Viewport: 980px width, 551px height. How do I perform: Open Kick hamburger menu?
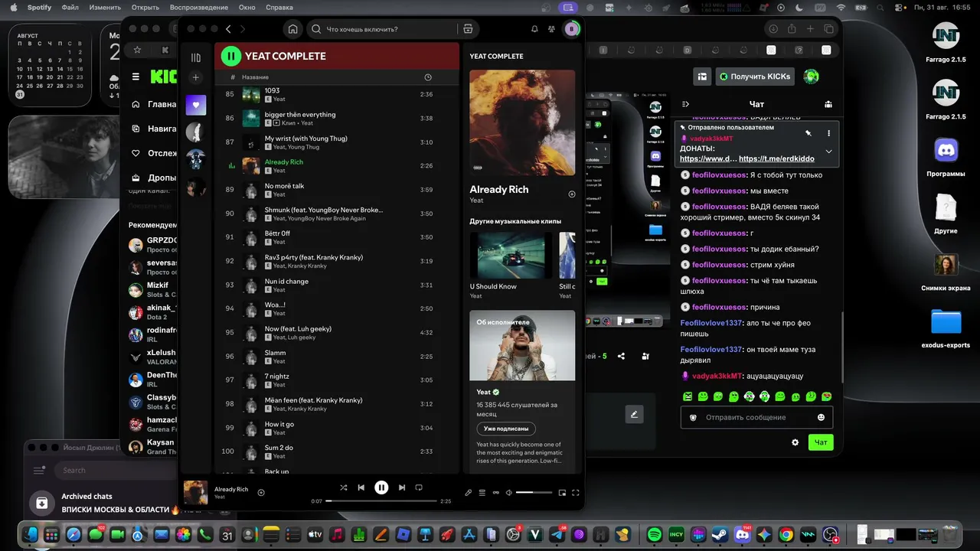pyautogui.click(x=136, y=77)
